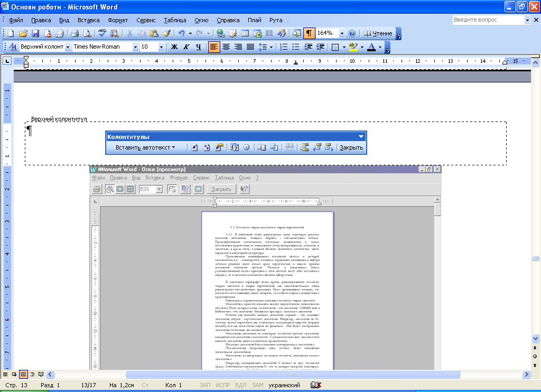The image size is (541, 392).
Task: Show or hide document text icon
Action: (x=274, y=148)
